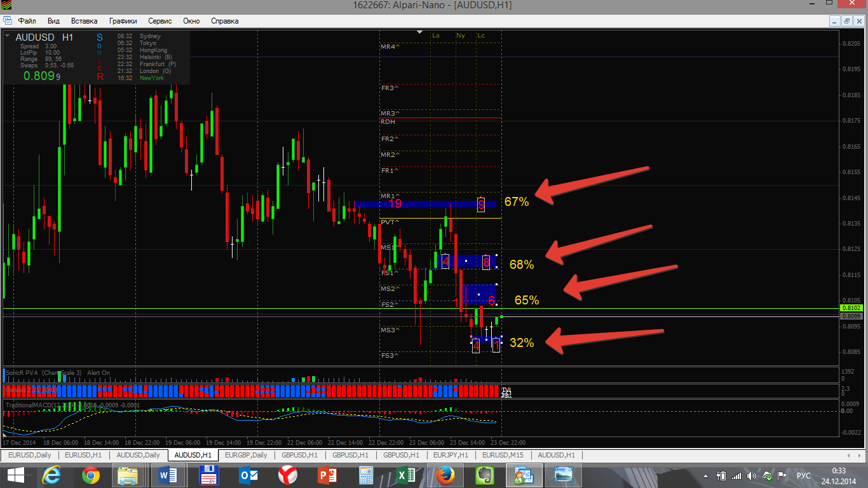Open Calculator from the taskbar
This screenshot has width=868, height=488.
pyautogui.click(x=366, y=475)
